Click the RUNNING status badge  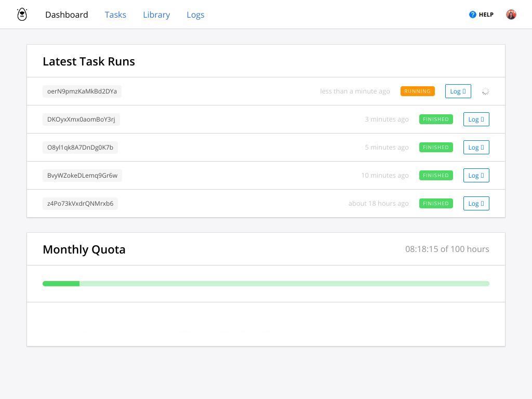click(417, 91)
